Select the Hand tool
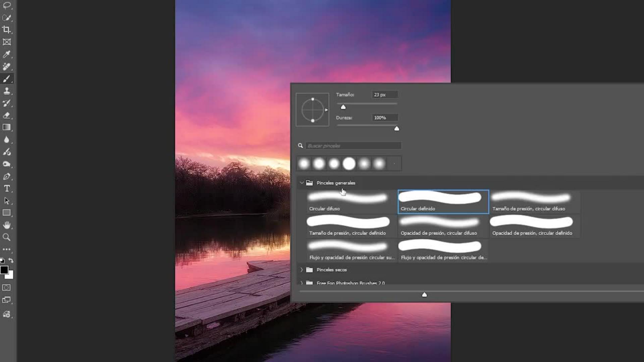The height and width of the screenshot is (362, 644). click(6, 225)
